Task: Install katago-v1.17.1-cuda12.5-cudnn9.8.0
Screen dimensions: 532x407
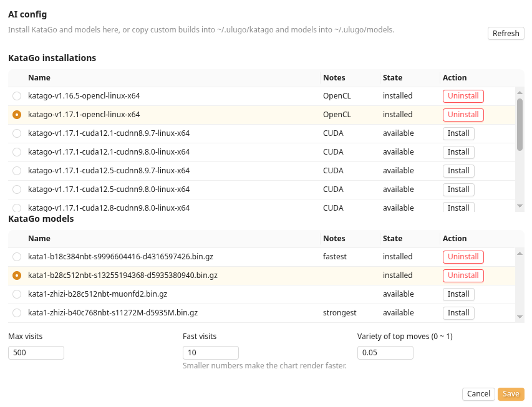Action: (x=458, y=189)
